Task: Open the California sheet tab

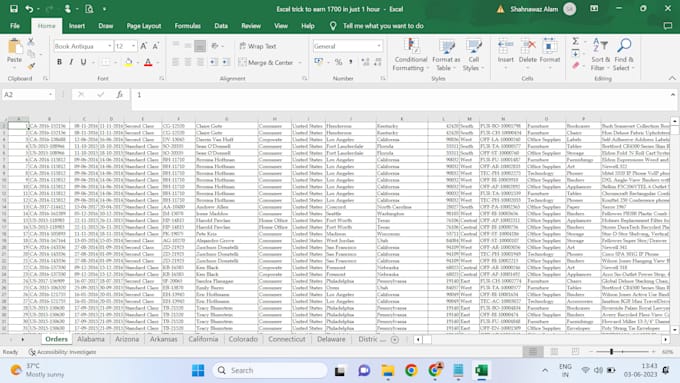Action: 203,339
